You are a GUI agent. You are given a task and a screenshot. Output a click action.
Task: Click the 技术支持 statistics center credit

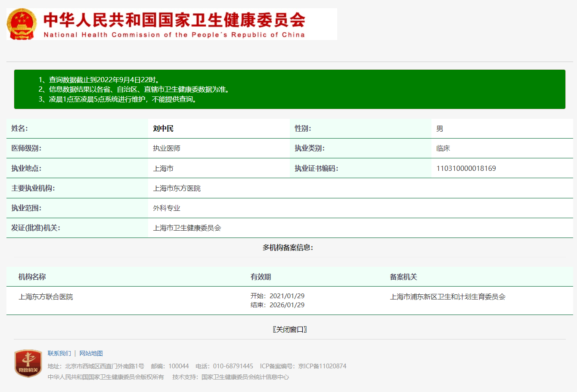231,377
